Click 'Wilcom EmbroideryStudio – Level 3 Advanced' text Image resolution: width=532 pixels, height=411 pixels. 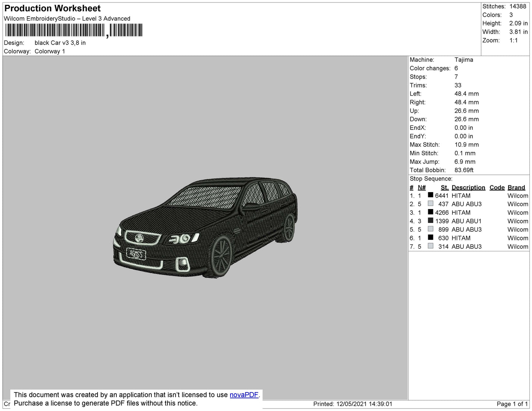67,19
